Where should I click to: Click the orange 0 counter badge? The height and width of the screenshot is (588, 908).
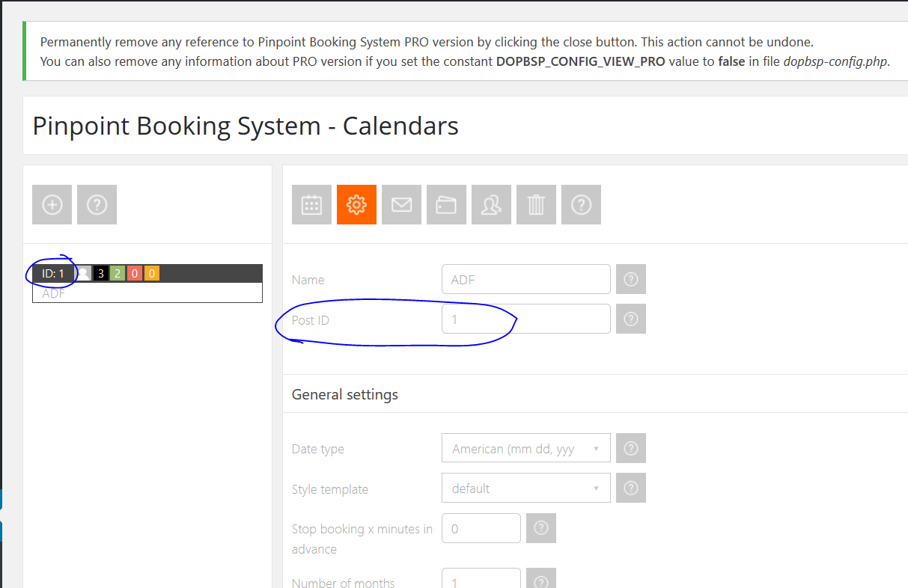coord(152,274)
